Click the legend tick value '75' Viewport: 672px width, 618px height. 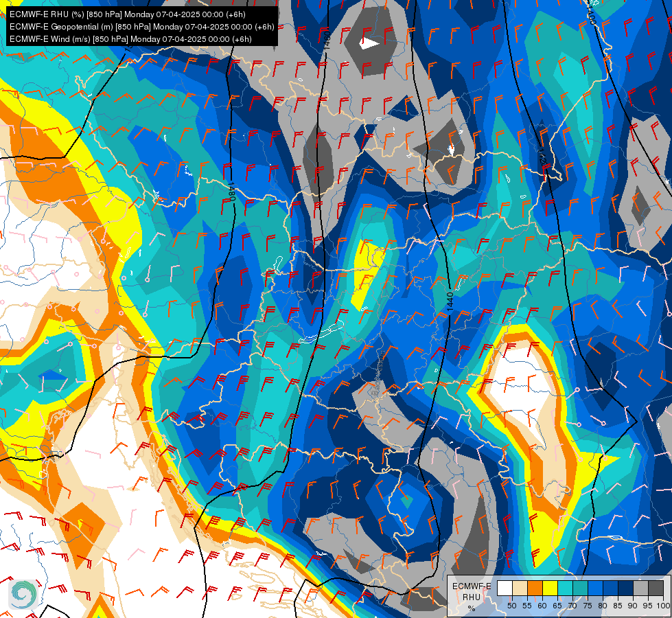(x=587, y=606)
